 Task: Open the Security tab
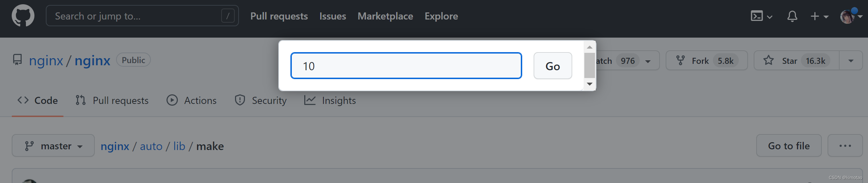point(261,100)
